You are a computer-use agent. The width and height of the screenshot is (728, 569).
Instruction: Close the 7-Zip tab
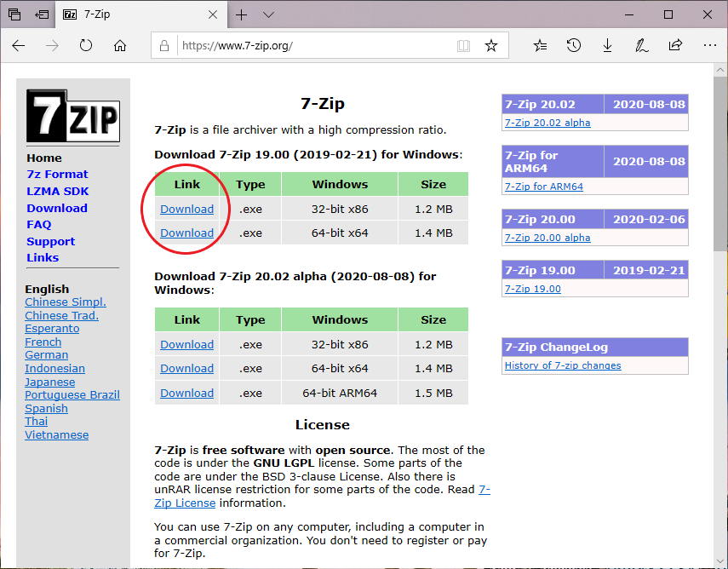[x=213, y=14]
